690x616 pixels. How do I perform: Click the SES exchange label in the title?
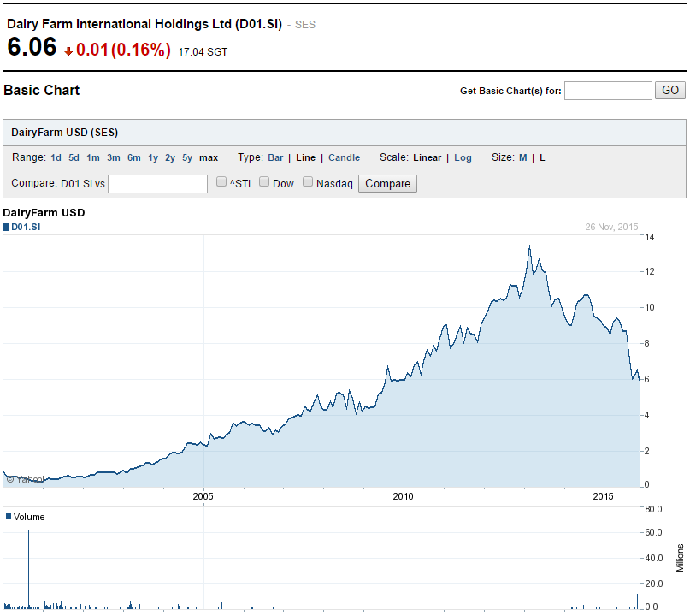click(305, 25)
